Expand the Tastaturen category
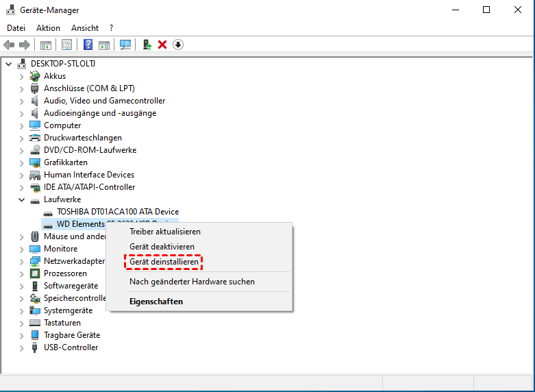The width and height of the screenshot is (535, 392). (21, 323)
